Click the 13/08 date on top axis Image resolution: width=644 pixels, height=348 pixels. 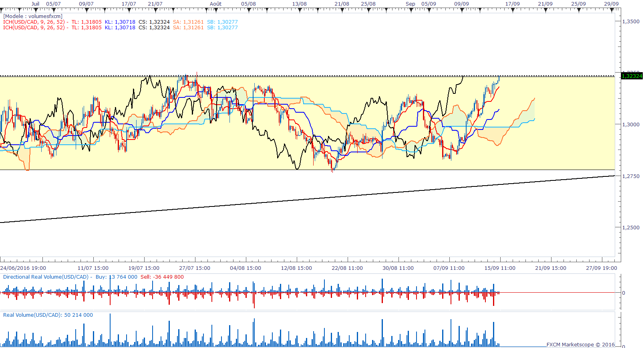click(299, 4)
